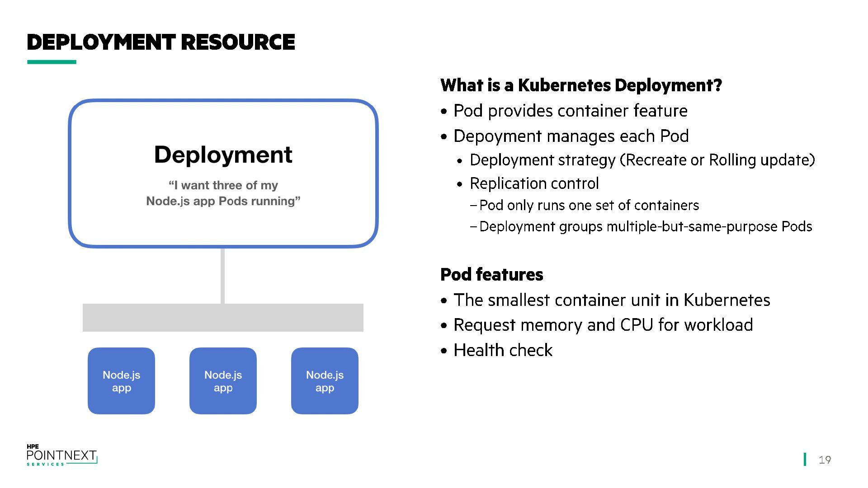Click the Deployment rounded box
The image size is (868, 488).
click(223, 173)
